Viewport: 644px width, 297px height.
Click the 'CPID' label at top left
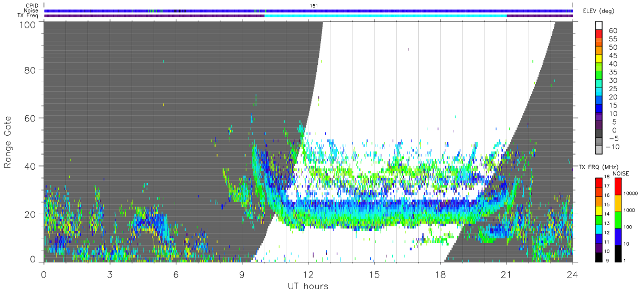coord(31,5)
